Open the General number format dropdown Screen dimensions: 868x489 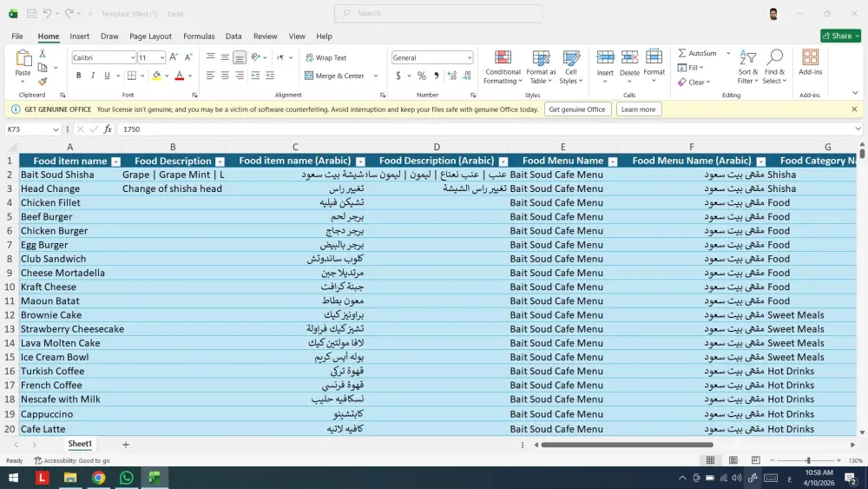click(470, 57)
